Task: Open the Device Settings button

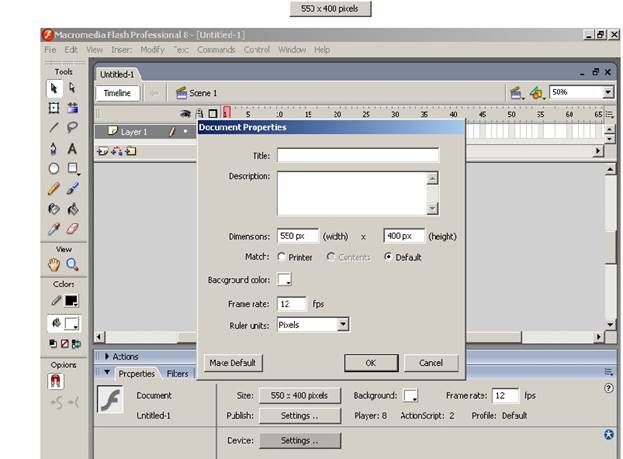Action: [x=300, y=440]
